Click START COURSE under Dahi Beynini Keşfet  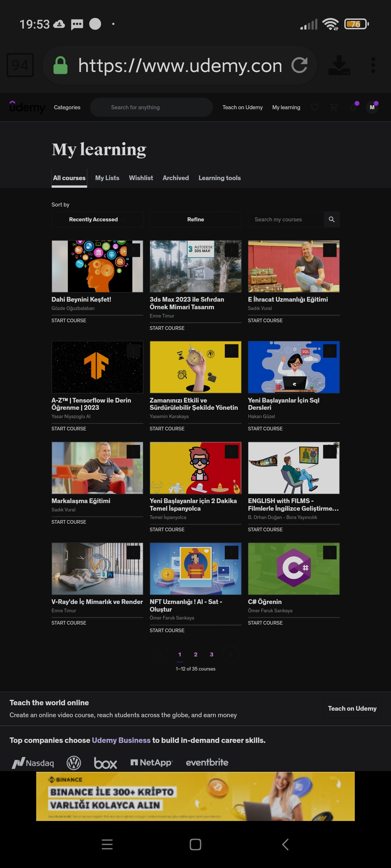pos(69,320)
